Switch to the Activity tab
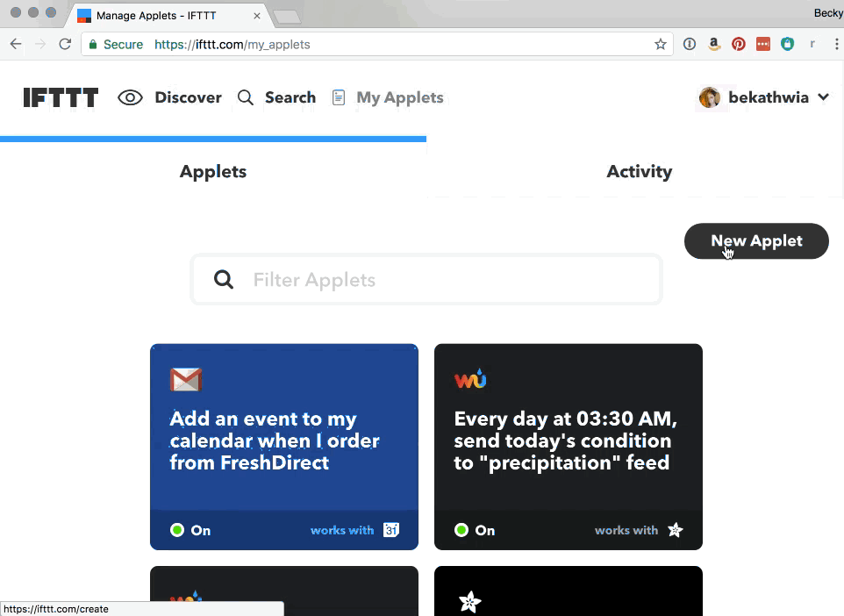Screen dimensions: 844x616 [x=639, y=172]
